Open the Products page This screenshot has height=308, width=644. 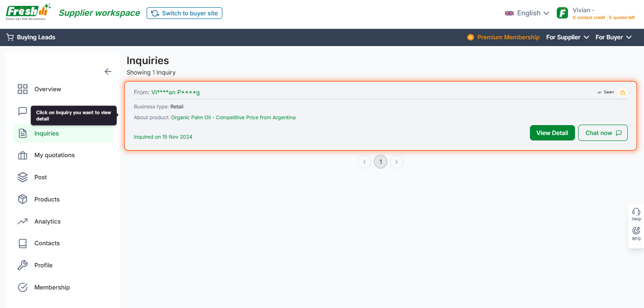pyautogui.click(x=47, y=199)
